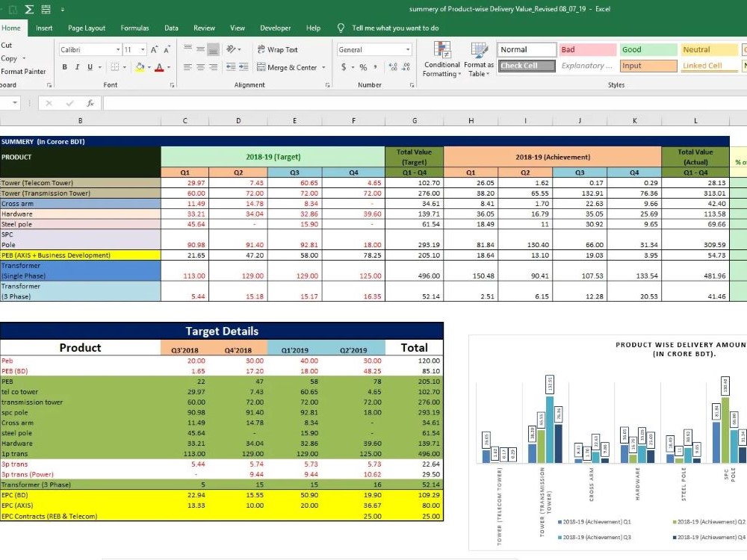Image resolution: width=747 pixels, height=560 pixels.
Task: Toggle the active Bottom Align icon
Action: [214, 49]
